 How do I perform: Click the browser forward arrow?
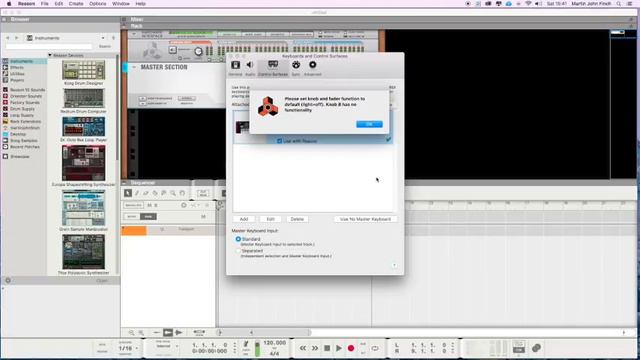(x=16, y=38)
